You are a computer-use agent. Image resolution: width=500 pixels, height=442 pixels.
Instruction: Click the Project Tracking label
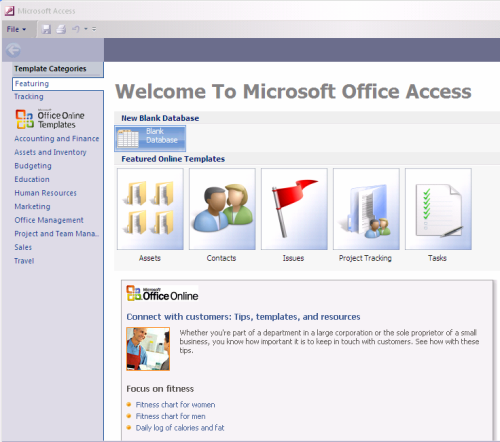pos(365,258)
